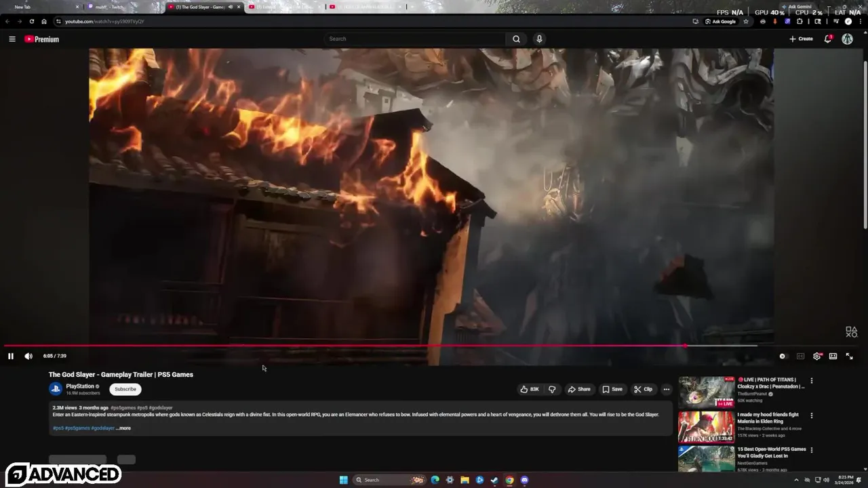Open YouTube notifications bell

pos(828,39)
